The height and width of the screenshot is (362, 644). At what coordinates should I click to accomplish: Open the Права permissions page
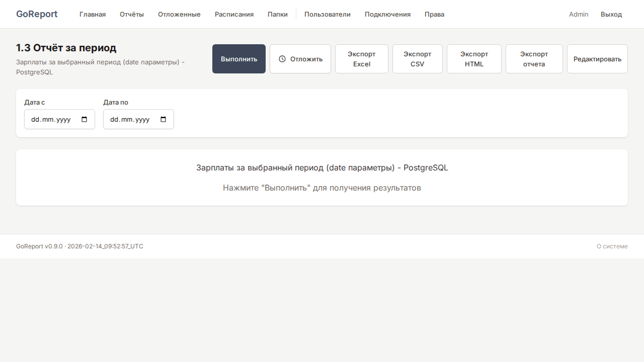point(434,14)
